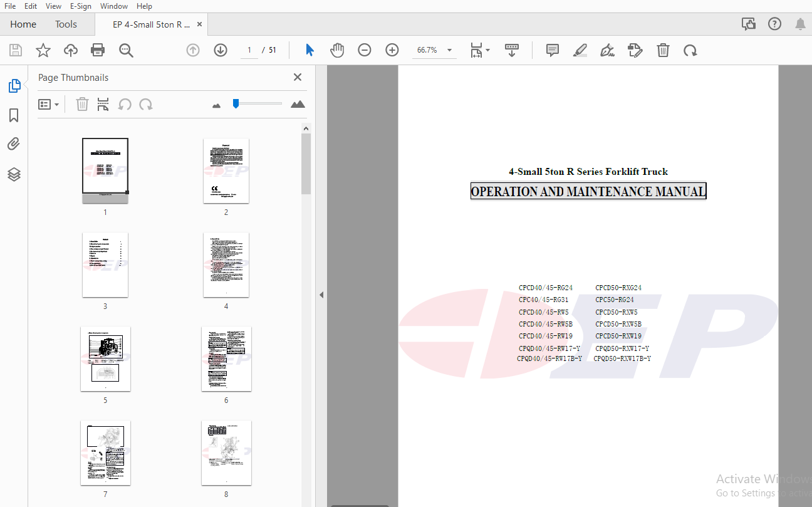Select page 1 thumbnail
This screenshot has width=812, height=507.
click(x=105, y=170)
